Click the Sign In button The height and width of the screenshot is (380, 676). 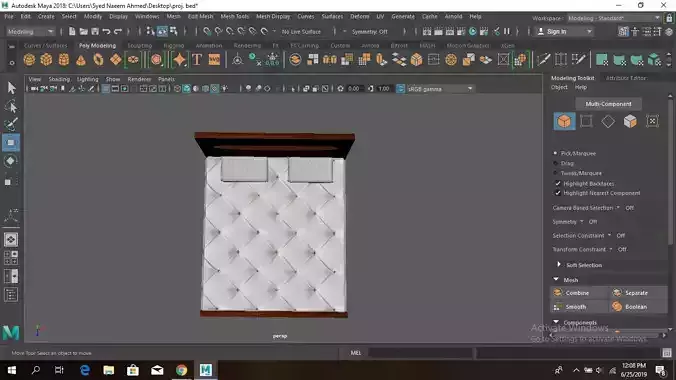coord(564,31)
